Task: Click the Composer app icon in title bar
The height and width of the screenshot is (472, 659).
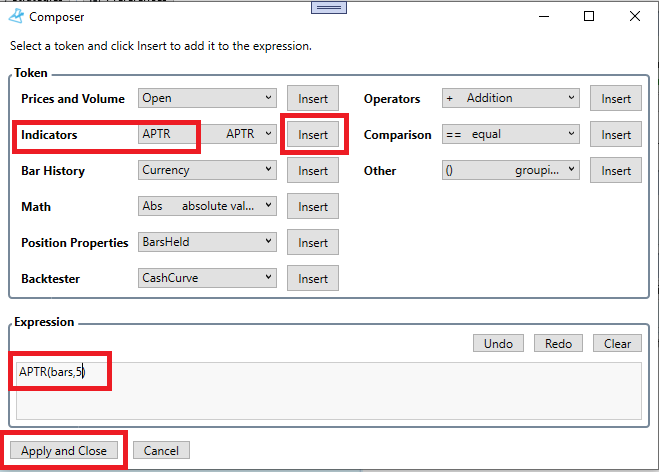Action: point(16,16)
